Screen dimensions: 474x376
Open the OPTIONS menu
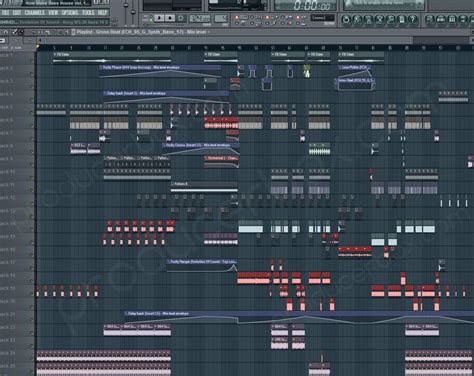coord(70,13)
